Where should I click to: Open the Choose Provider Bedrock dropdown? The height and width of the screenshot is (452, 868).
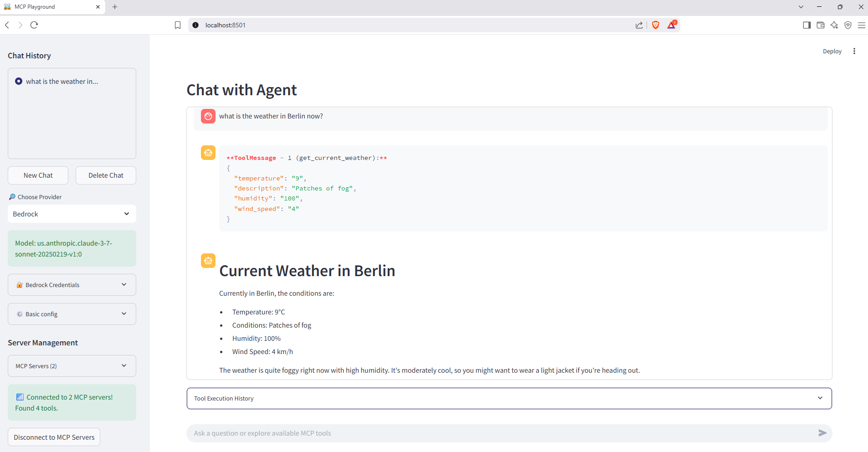click(72, 214)
